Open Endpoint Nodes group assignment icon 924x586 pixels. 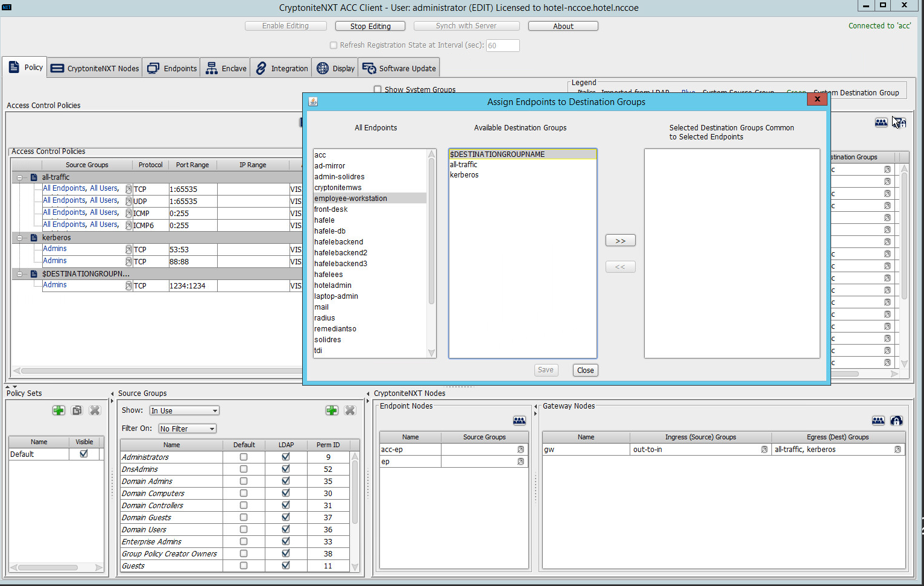[x=519, y=421]
